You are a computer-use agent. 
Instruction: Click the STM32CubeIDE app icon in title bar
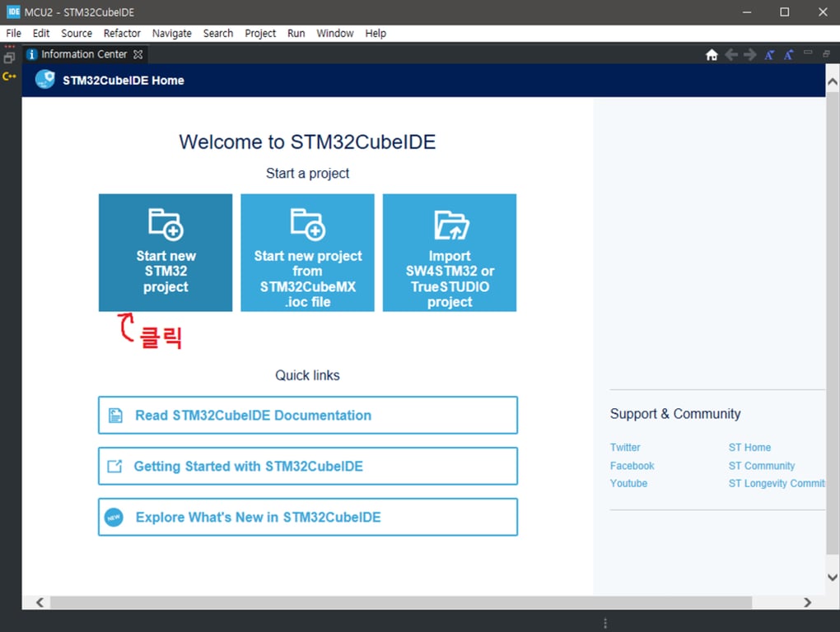(x=13, y=12)
